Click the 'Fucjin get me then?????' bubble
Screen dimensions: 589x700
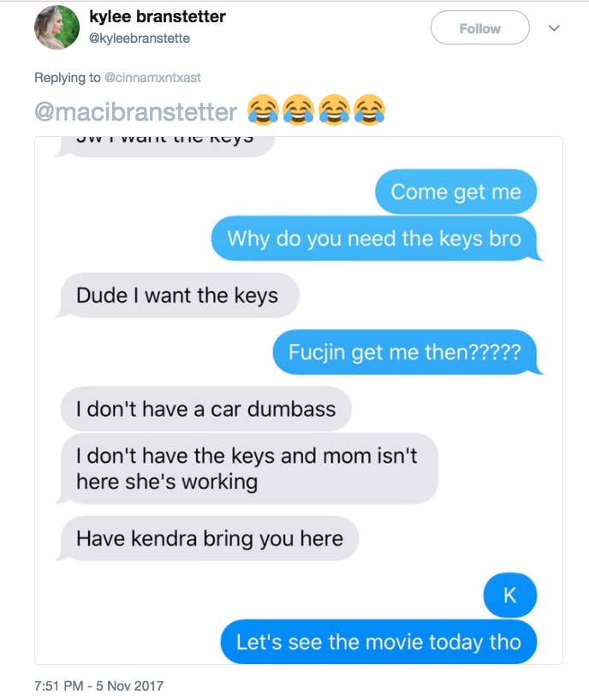point(405,353)
